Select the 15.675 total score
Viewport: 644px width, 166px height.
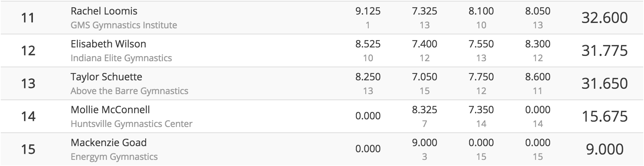tap(605, 117)
